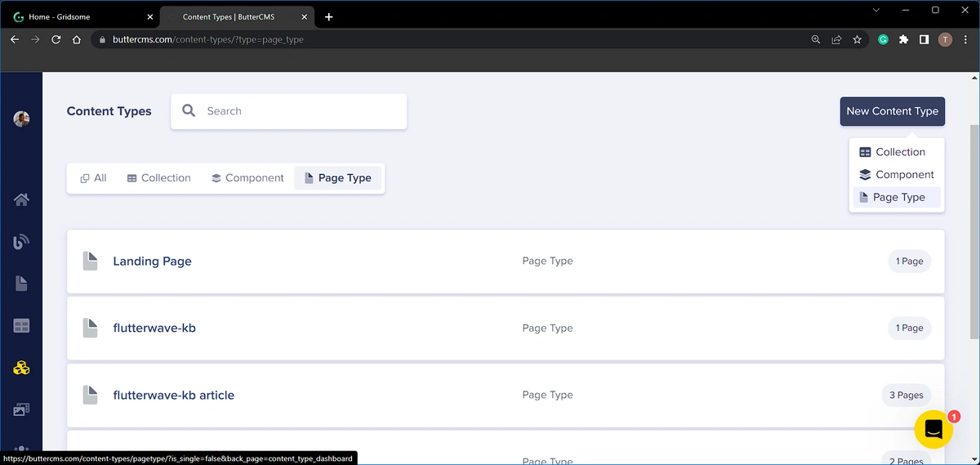Screen dimensions: 980x465
Task: Open the Blog Posts icon in sidebar
Action: [21, 241]
